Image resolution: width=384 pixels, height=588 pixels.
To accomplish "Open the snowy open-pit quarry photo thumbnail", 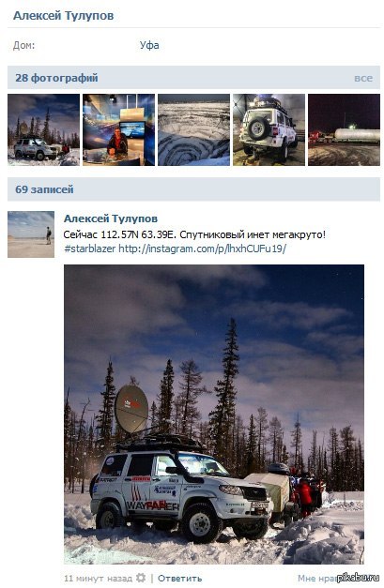I will point(193,129).
